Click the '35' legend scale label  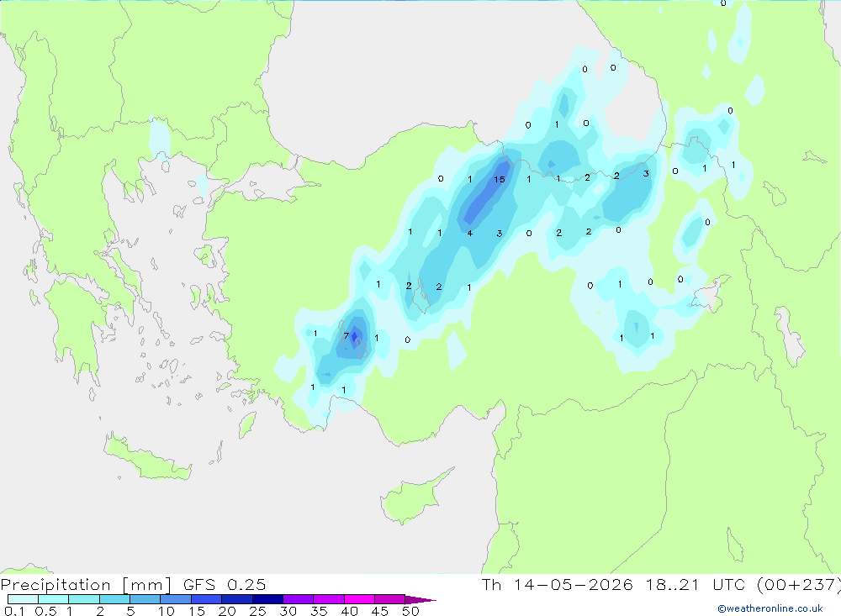(319, 611)
